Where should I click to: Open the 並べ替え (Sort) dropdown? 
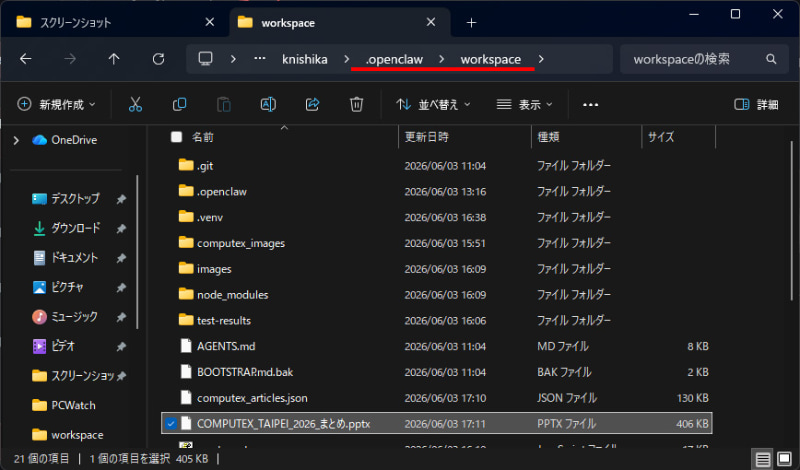[433, 105]
